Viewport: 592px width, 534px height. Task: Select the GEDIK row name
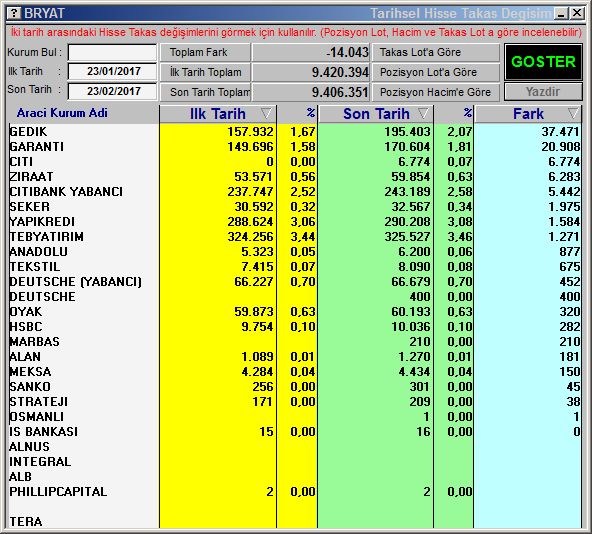(x=28, y=132)
